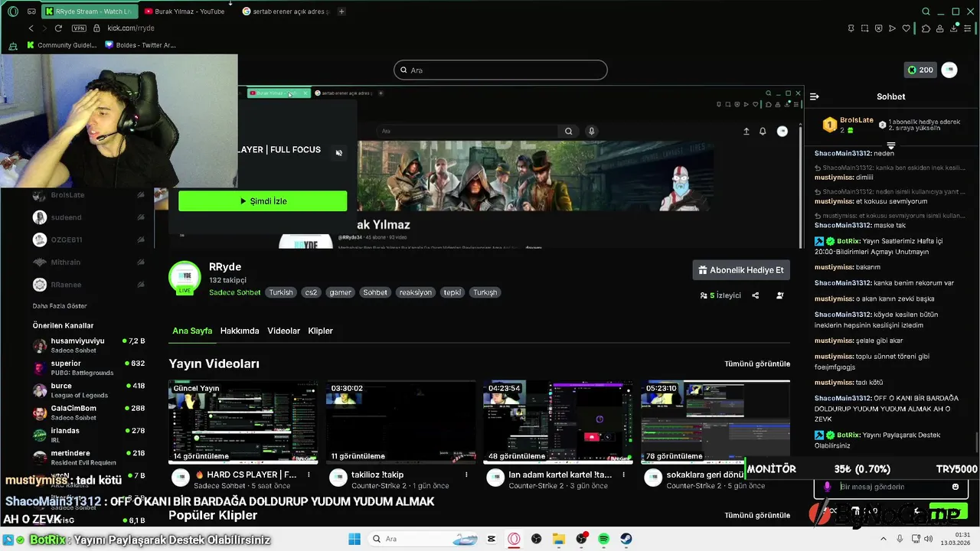
Task: Open the Sadece Sohbet category link
Action: 234,292
